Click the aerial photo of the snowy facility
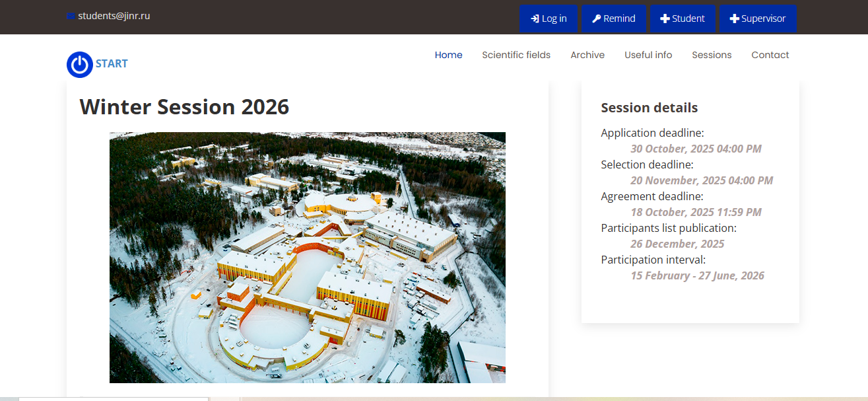This screenshot has height=401, width=868. click(307, 258)
